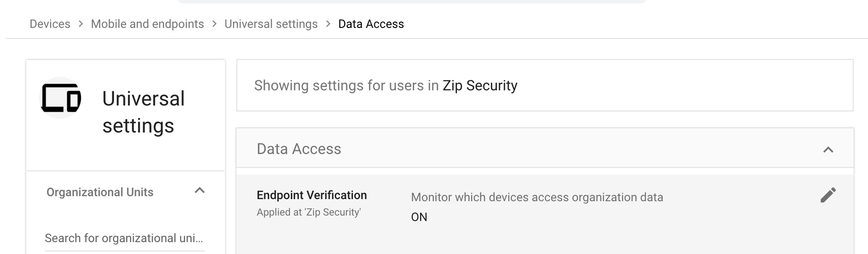Click the Data Access section title
The height and width of the screenshot is (254, 868).
[299, 149]
